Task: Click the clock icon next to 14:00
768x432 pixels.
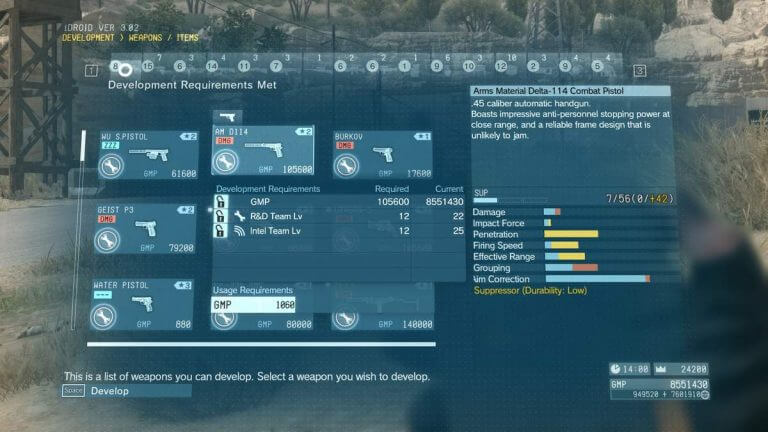Action: [615, 369]
